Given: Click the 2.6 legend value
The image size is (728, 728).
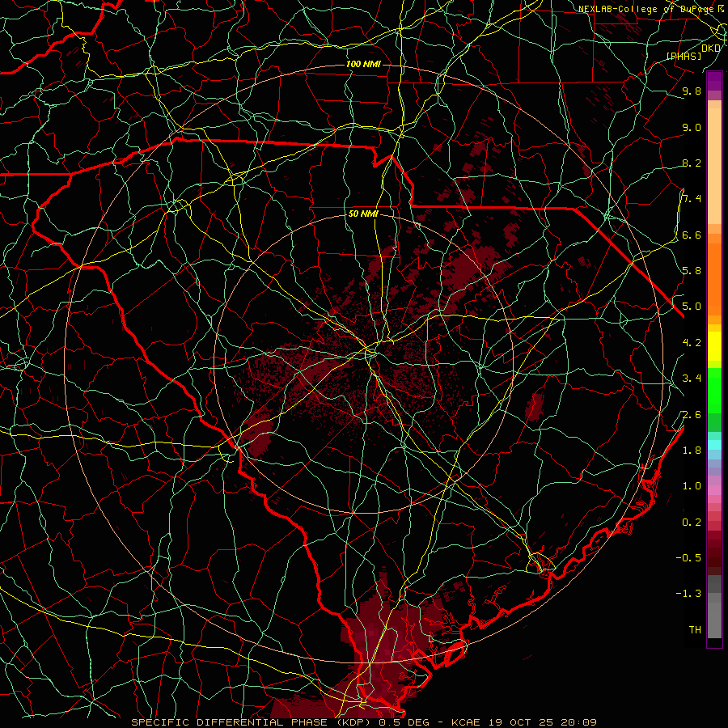Looking at the screenshot, I should [692, 415].
